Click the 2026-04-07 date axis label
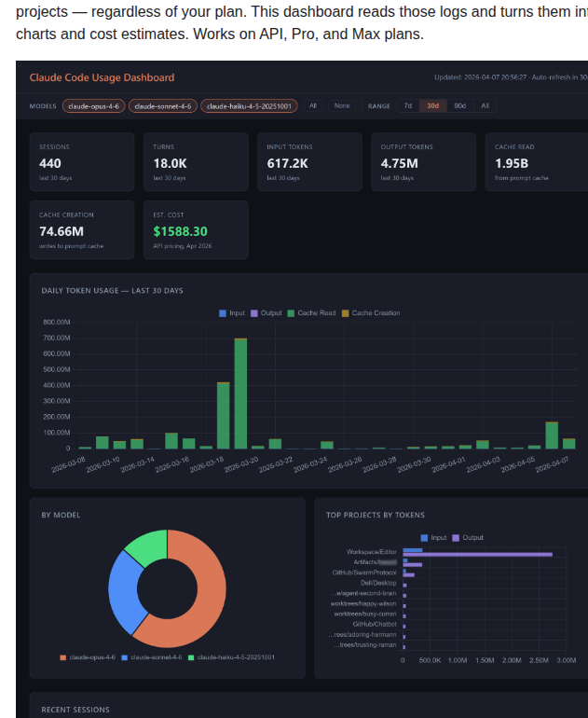588x718 pixels. tap(553, 464)
